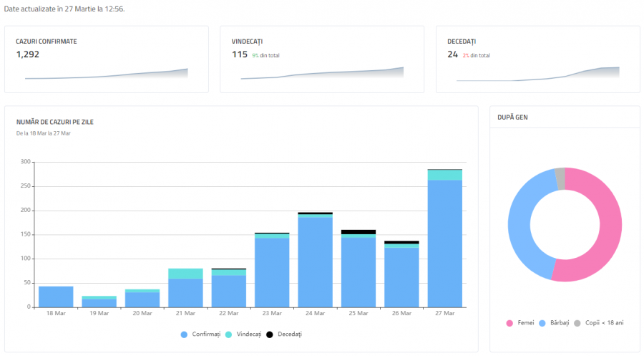Image resolution: width=644 pixels, height=356 pixels.
Task: Toggle the Decedați legend entry
Action: click(286, 335)
